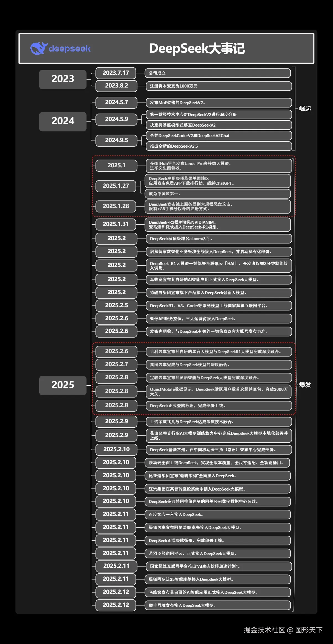Select the 2023 year node
Viewport: 333px width, 644px height.
click(x=63, y=79)
